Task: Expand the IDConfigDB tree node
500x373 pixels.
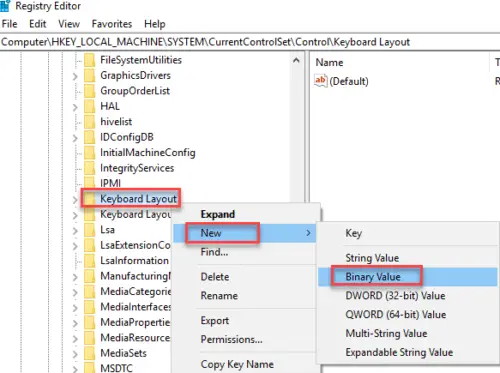Action: [x=75, y=138]
